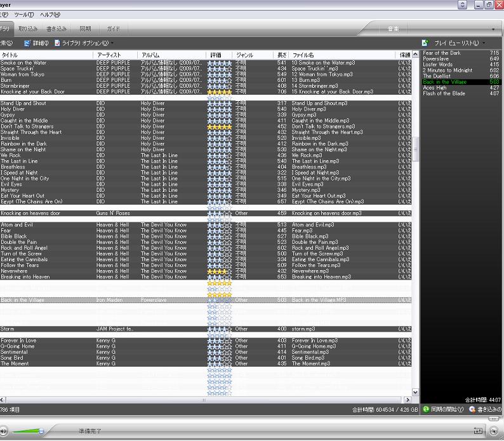Set star rating for Holy Diver track
Screen dimensions: 504x441
pyautogui.click(x=219, y=109)
